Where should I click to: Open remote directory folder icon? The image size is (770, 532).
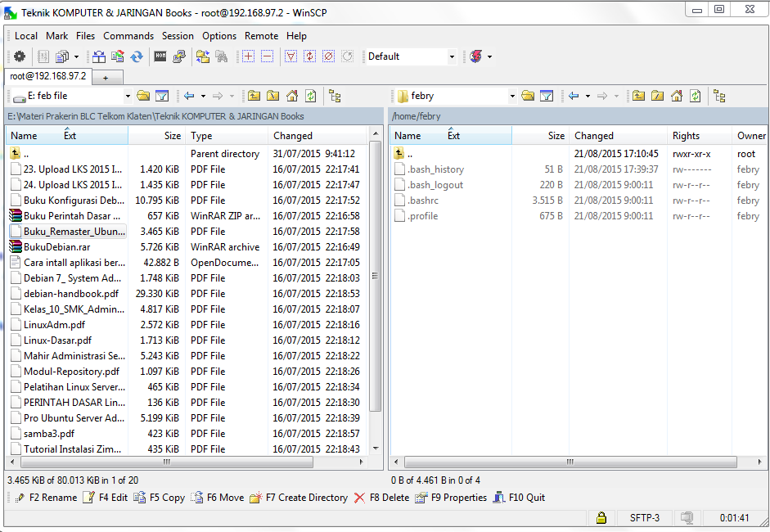tap(528, 96)
